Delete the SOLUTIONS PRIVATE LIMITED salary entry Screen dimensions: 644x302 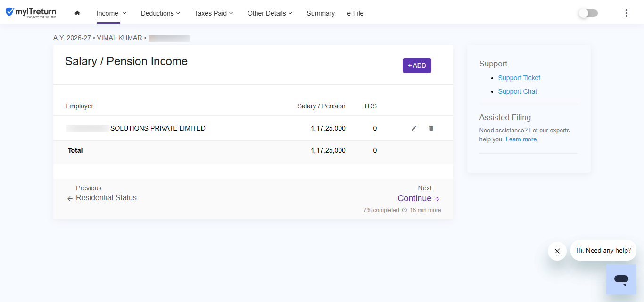tap(431, 128)
